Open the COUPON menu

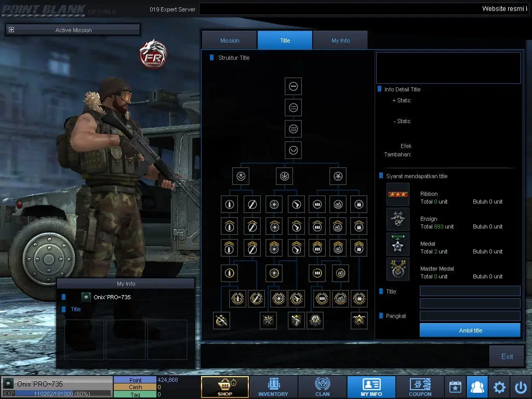[420, 387]
